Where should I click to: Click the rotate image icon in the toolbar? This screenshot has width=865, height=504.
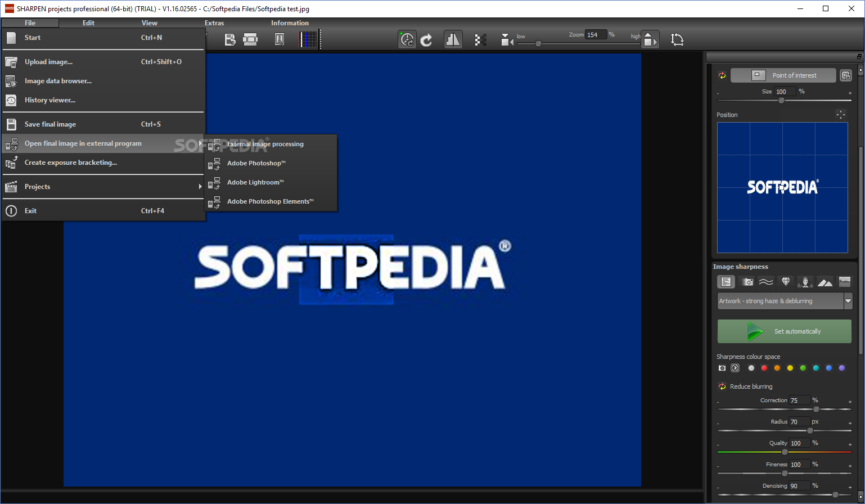677,39
